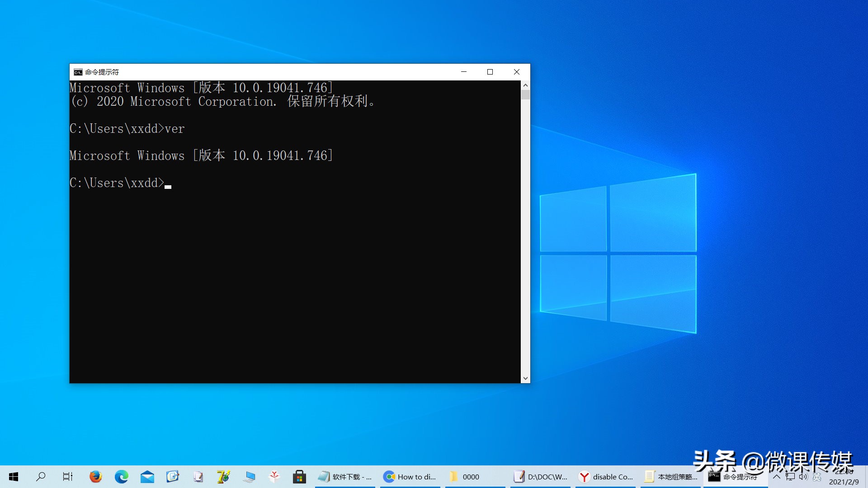Open the Microsoft Store
Viewport: 868px width, 488px height.
point(299,476)
